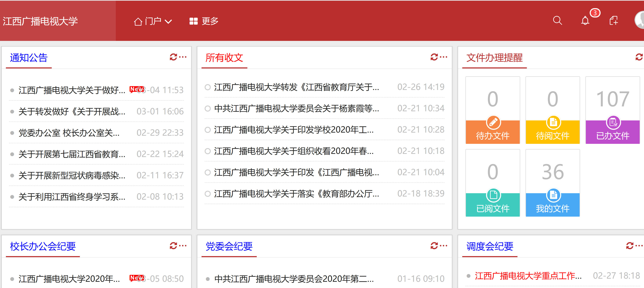Click timestamp 03-01 16:06 in 通知公告
The width and height of the screenshot is (644, 288).
160,111
